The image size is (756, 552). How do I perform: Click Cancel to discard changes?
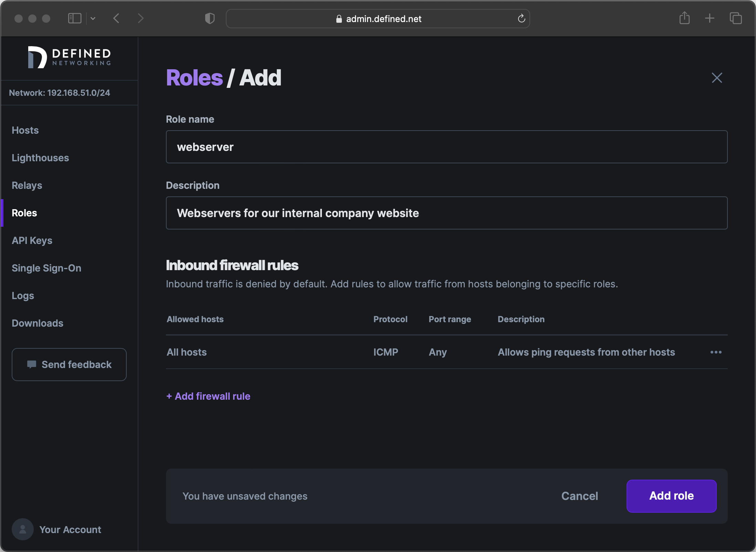click(x=579, y=496)
